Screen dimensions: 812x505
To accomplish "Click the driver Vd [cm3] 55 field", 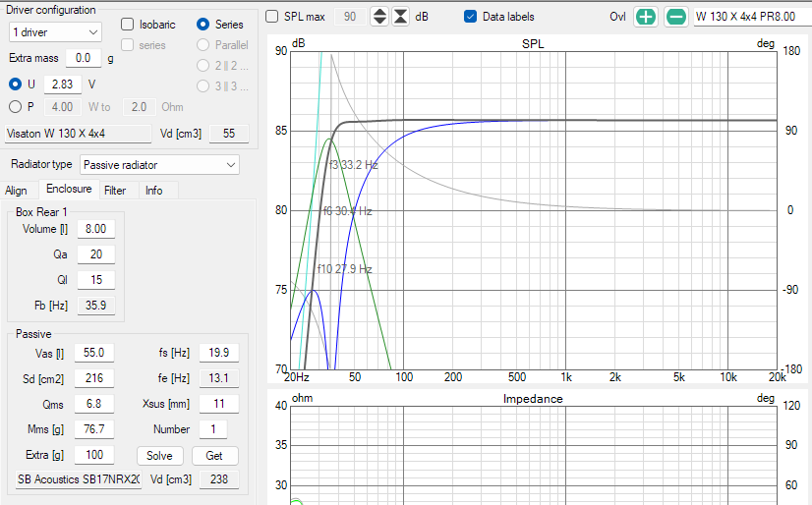I will [x=229, y=134].
